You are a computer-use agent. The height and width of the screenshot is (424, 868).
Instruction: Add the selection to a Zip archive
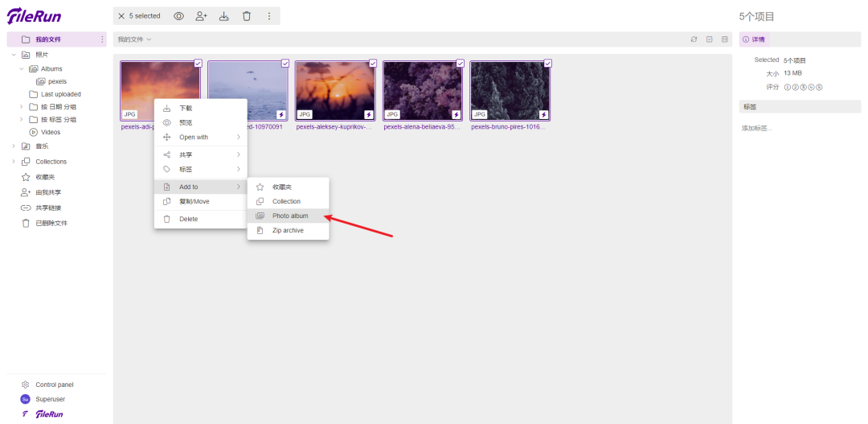click(x=289, y=230)
